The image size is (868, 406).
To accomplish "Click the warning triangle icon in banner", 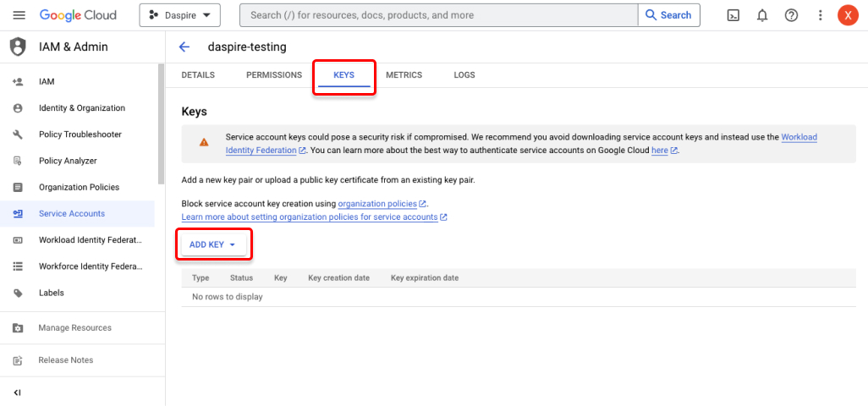I will pyautogui.click(x=204, y=142).
